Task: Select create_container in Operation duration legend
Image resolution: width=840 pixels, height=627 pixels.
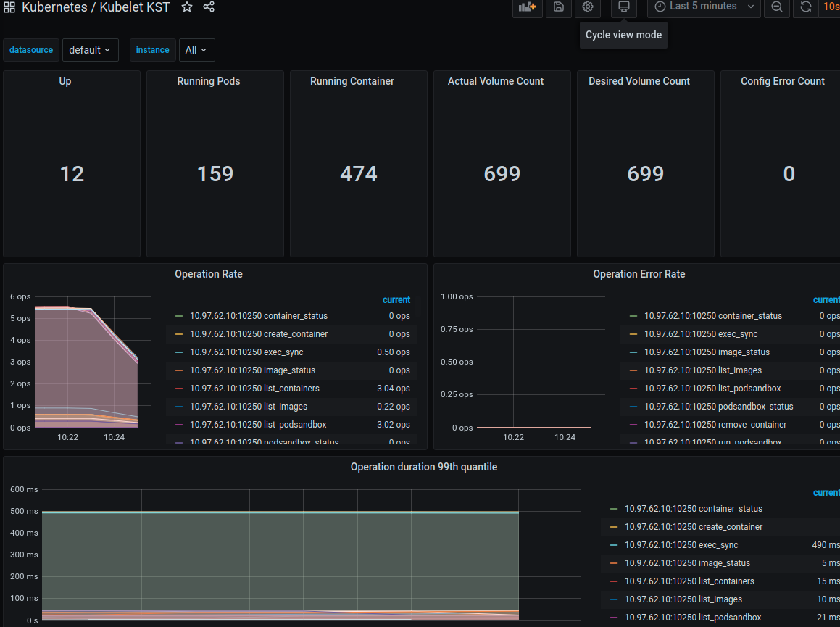Action: tap(693, 527)
